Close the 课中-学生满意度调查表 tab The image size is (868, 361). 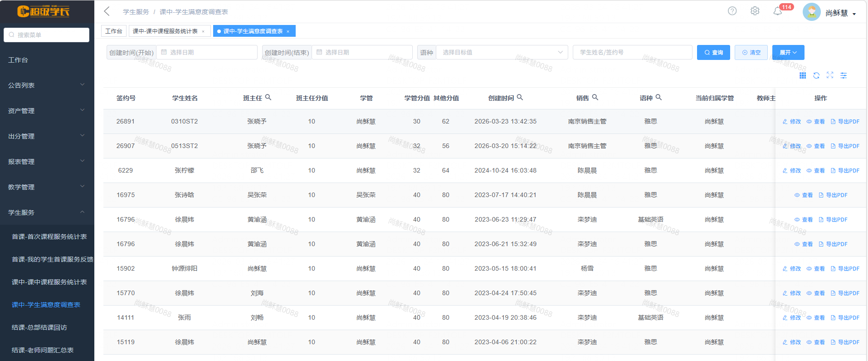(288, 31)
